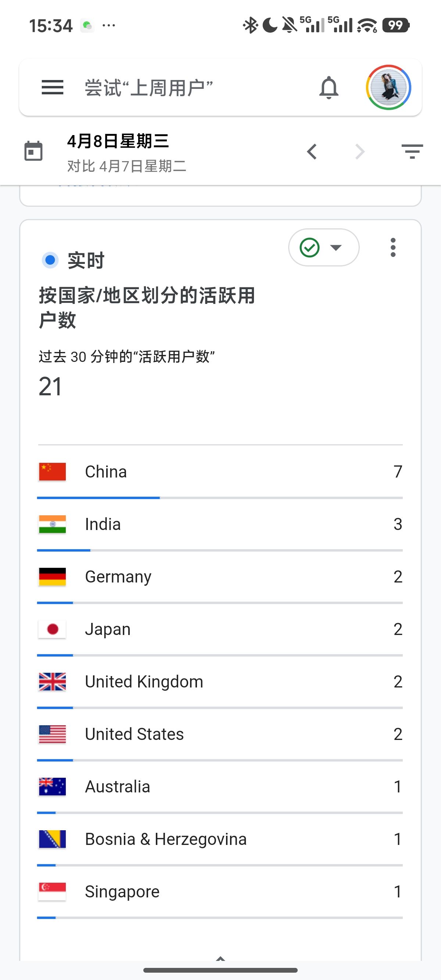Select the China country row

tap(220, 472)
